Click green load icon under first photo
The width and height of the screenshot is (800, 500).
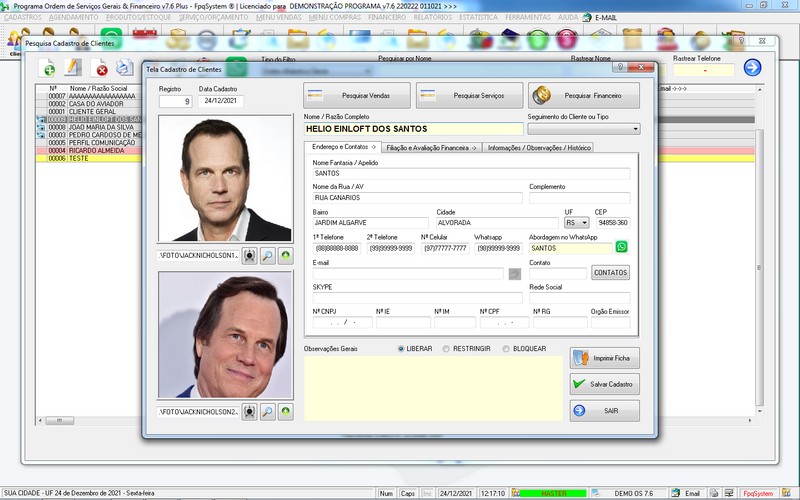click(286, 256)
